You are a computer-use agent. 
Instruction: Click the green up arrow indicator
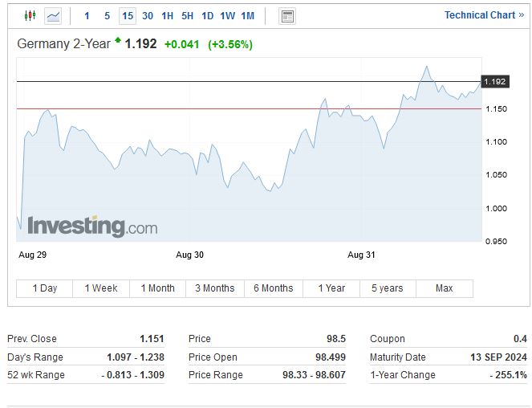coord(118,40)
